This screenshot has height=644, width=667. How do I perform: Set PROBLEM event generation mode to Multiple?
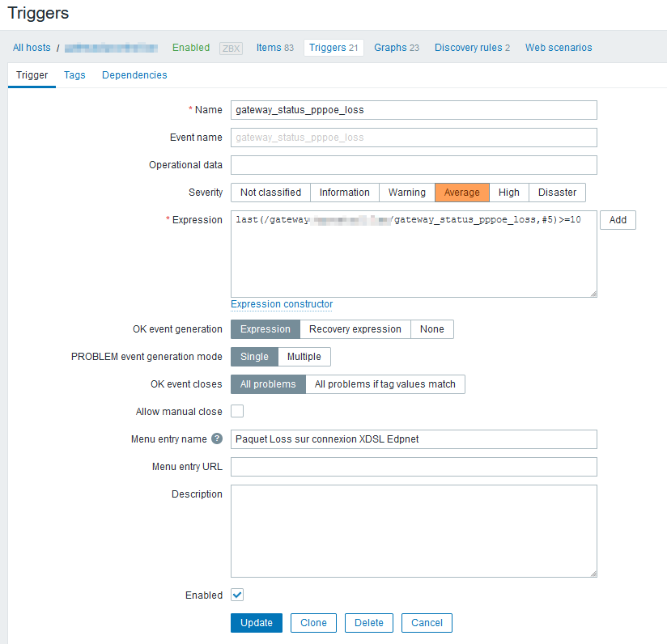(x=304, y=357)
